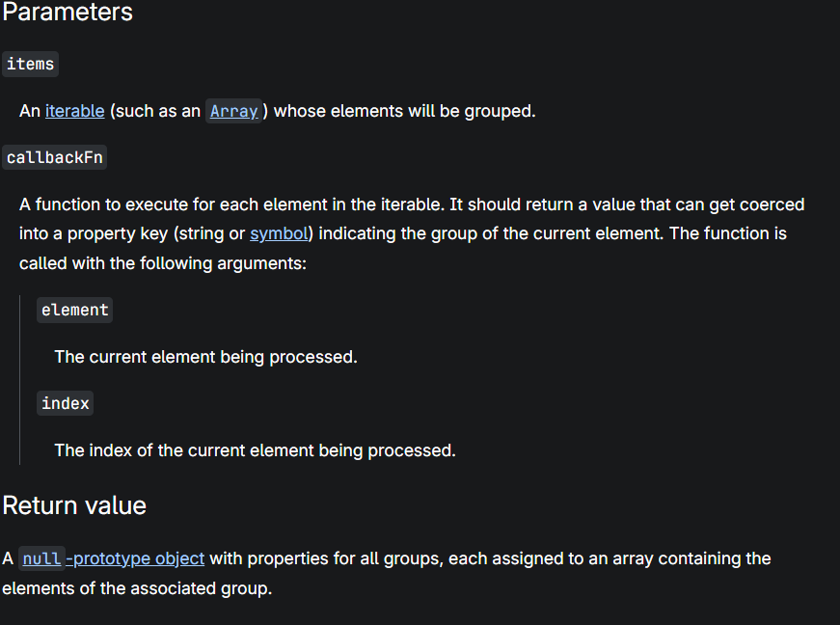Select the "callbackFn" parameter term
The width and height of the screenshot is (840, 625).
pyautogui.click(x=55, y=157)
